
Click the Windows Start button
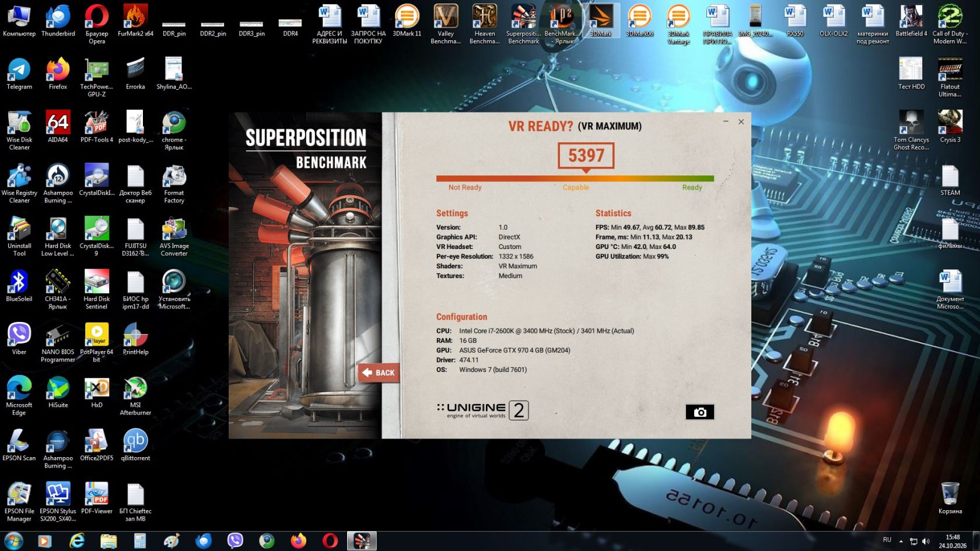[x=13, y=541]
